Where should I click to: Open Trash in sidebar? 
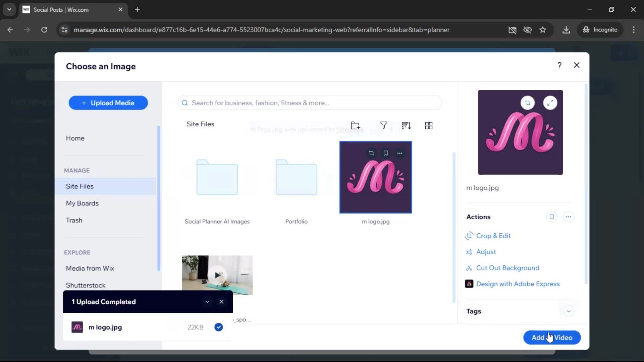[74, 221]
